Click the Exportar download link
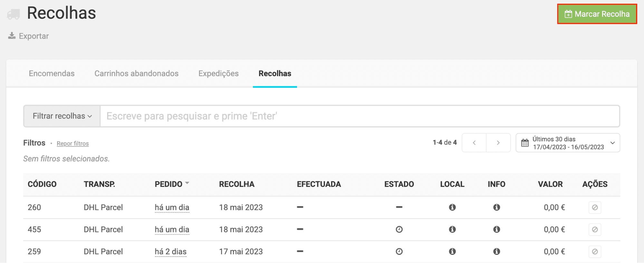Screen dimensions: 644x263 coord(29,36)
